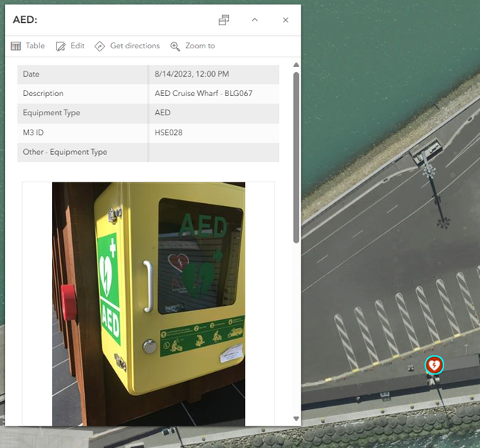Select the M3 ID value HSE028
Viewport: 480px width, 448px height.
[169, 132]
